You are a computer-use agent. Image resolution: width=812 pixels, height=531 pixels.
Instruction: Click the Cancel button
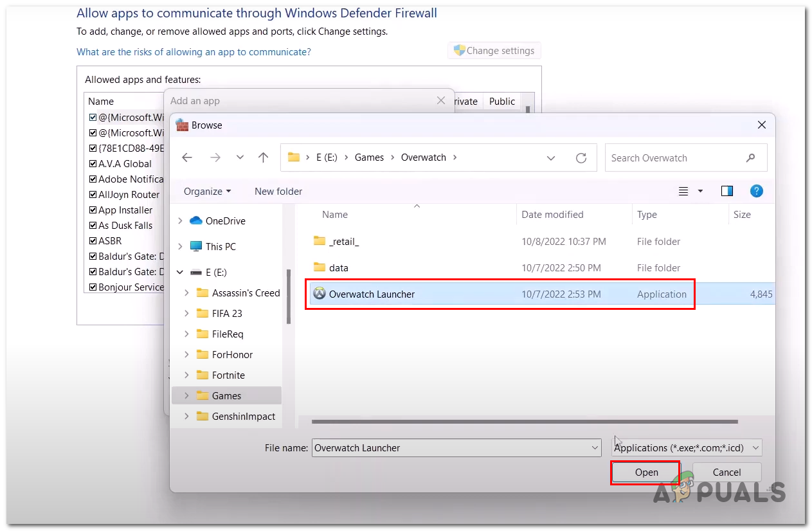click(726, 472)
